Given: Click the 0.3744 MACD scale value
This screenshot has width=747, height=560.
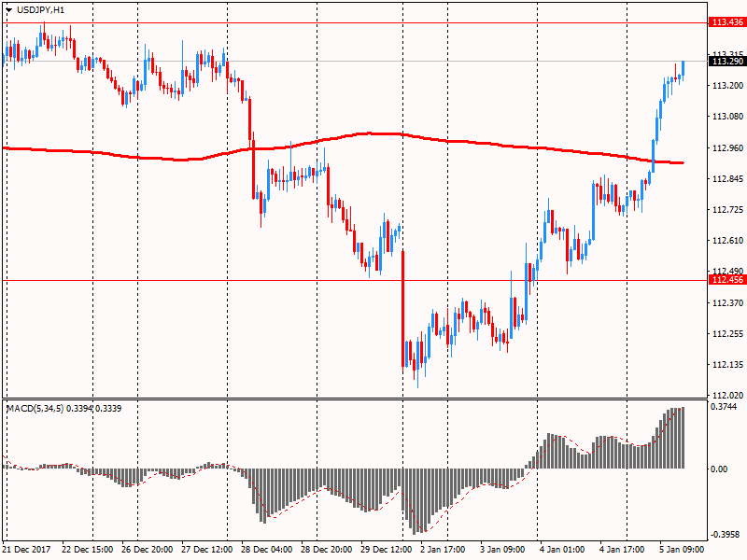Looking at the screenshot, I should (x=724, y=407).
